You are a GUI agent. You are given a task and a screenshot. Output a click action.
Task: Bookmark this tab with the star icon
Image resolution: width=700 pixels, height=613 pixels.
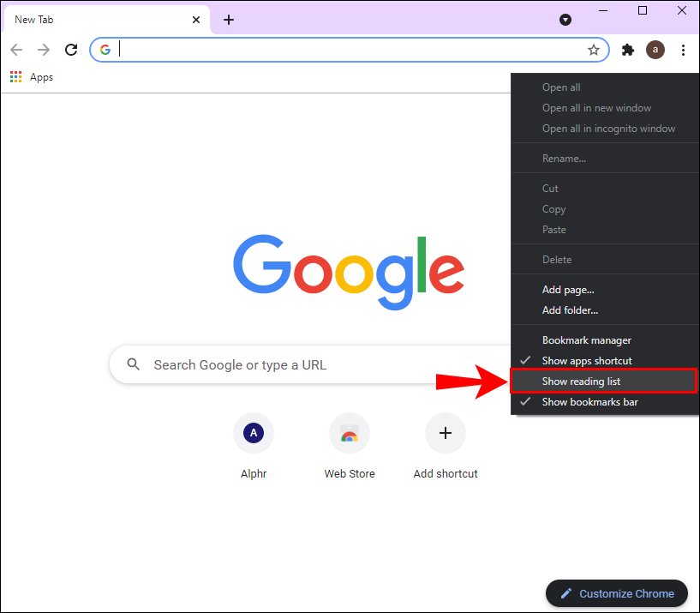[x=593, y=50]
